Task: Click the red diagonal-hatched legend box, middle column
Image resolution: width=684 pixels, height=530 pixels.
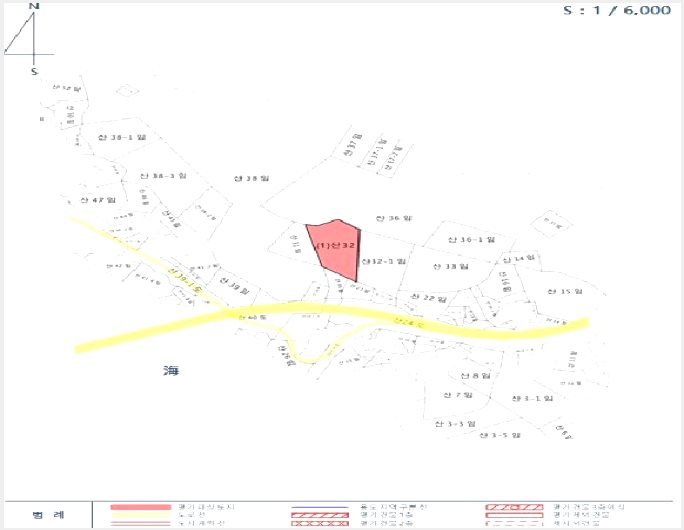Action: (320, 515)
